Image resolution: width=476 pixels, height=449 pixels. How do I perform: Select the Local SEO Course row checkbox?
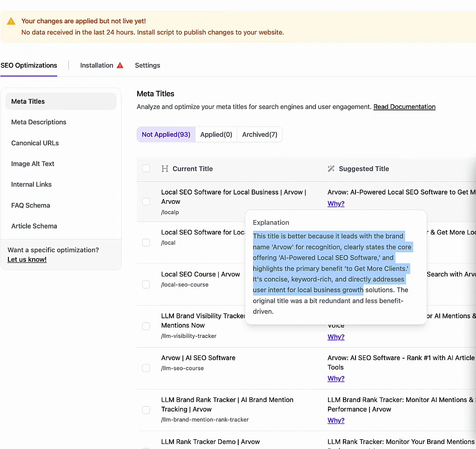[146, 284]
